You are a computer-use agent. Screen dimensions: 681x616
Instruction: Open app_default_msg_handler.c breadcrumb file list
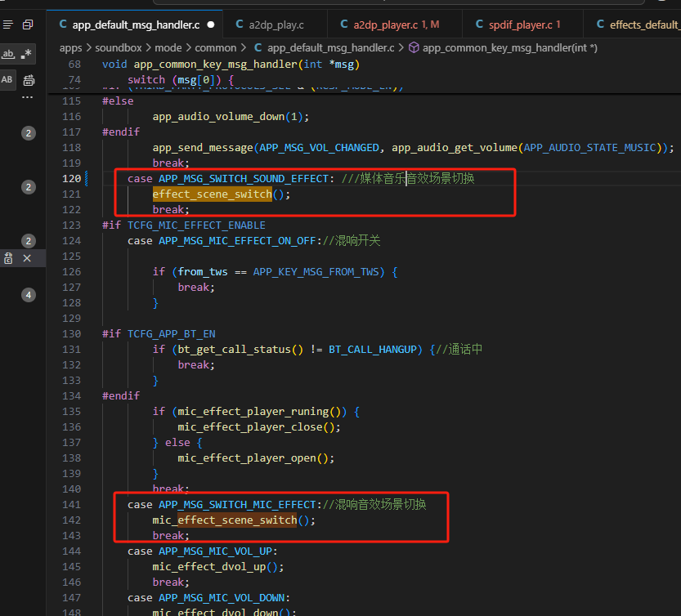[331, 47]
